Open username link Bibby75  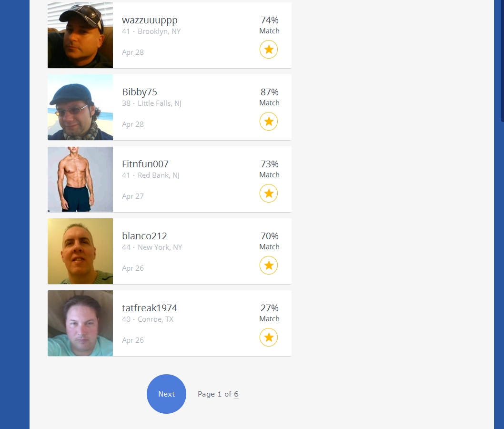coord(140,92)
